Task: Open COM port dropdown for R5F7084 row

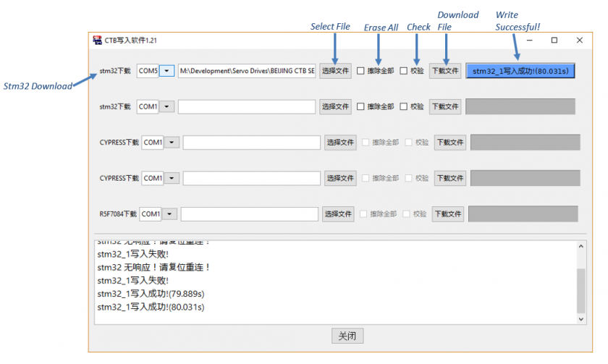Action: (170, 214)
